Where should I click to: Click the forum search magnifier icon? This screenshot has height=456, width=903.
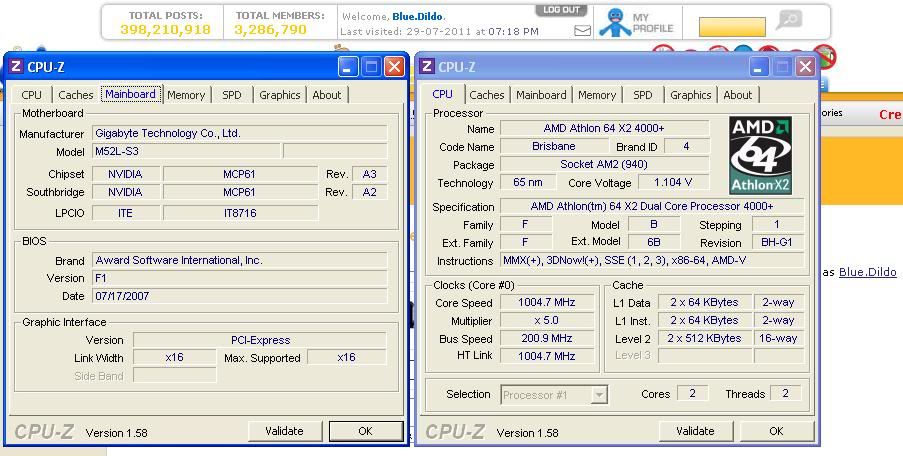788,20
